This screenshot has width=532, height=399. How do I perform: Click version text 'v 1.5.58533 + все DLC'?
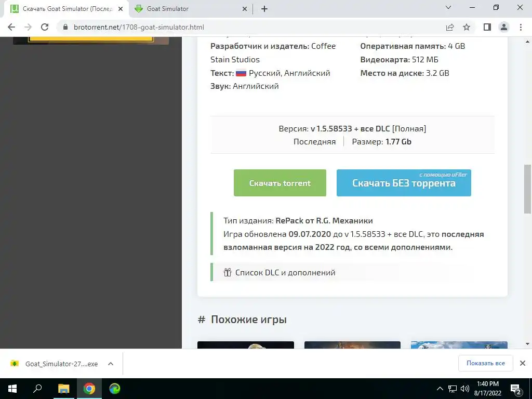tap(350, 129)
